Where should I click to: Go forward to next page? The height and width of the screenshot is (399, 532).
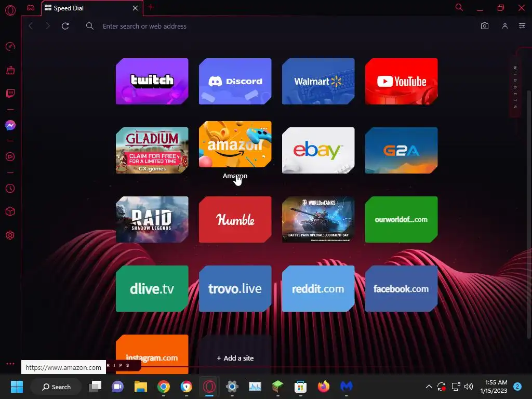[48, 26]
